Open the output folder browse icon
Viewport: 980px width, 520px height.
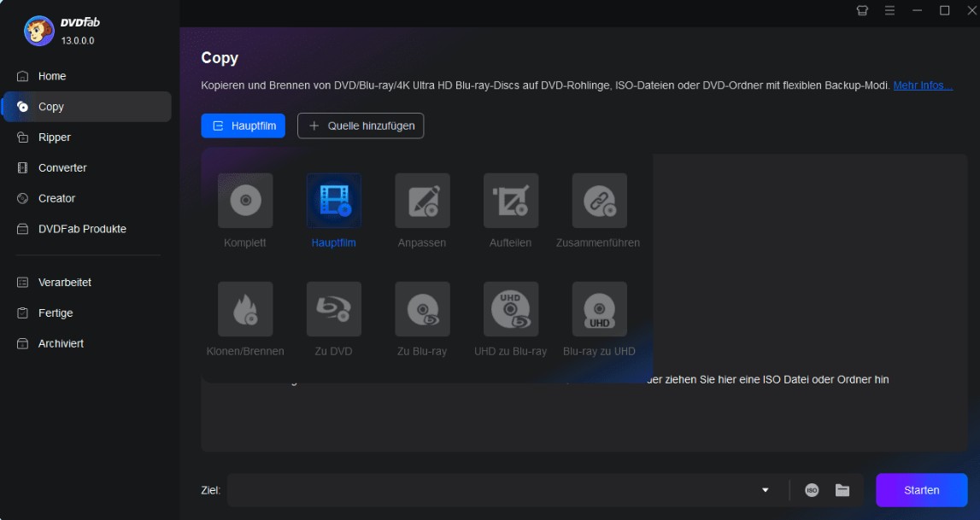point(842,490)
